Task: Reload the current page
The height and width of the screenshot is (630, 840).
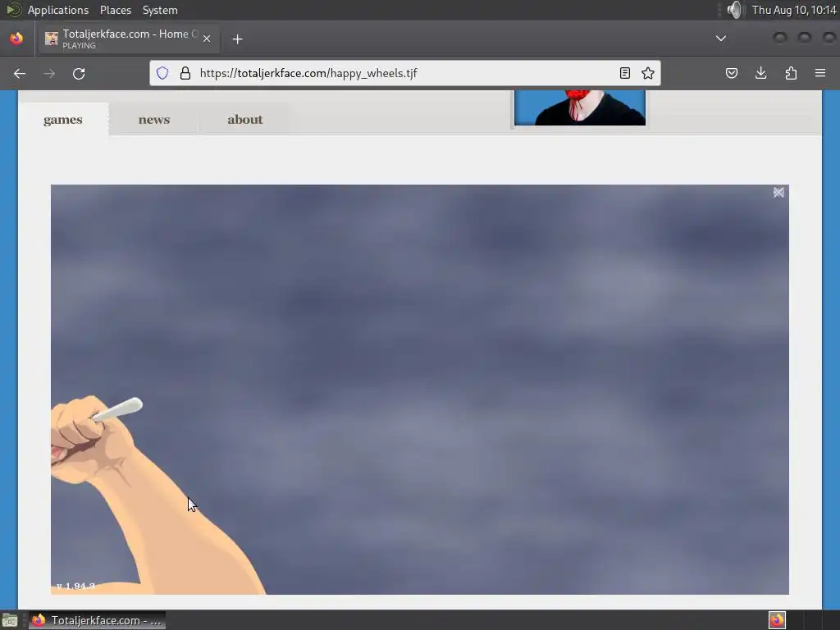Action: click(79, 73)
